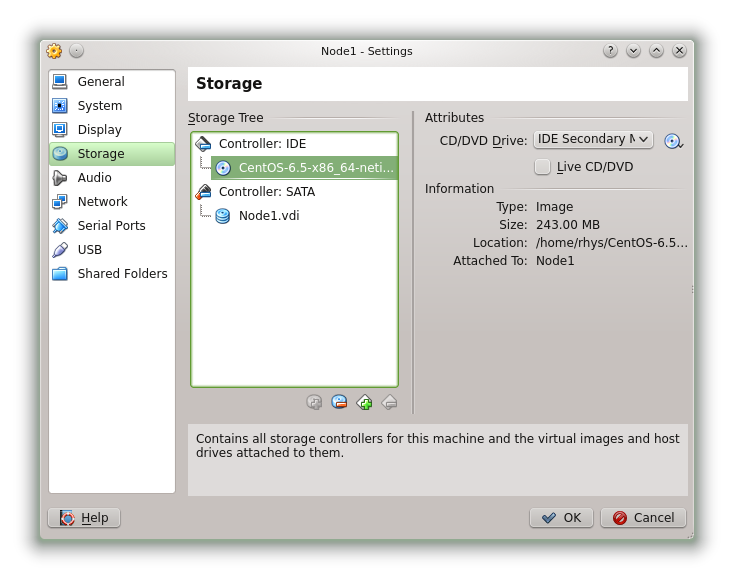Click the Cancel button

(644, 518)
